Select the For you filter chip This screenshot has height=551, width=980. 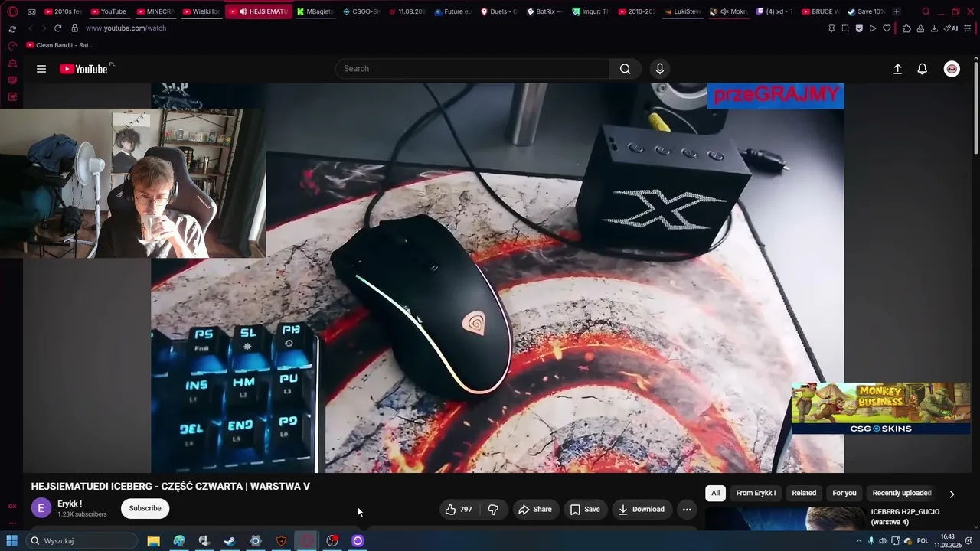pyautogui.click(x=844, y=493)
